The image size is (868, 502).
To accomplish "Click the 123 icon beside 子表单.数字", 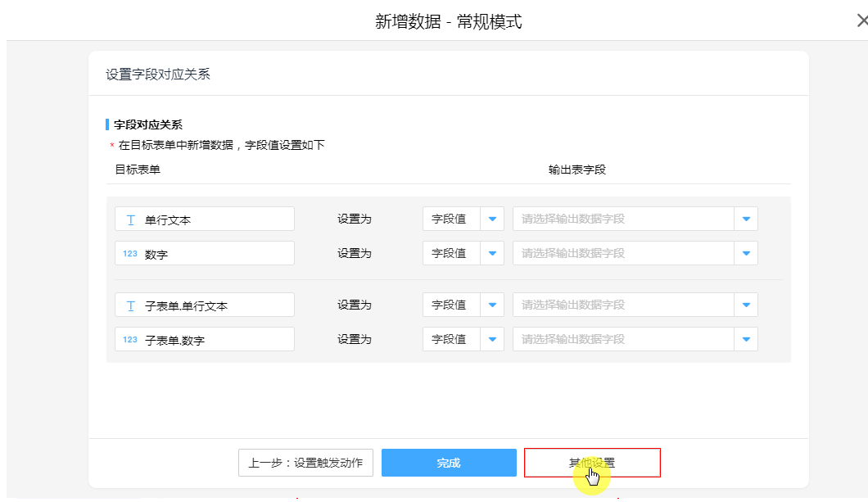I will point(130,340).
